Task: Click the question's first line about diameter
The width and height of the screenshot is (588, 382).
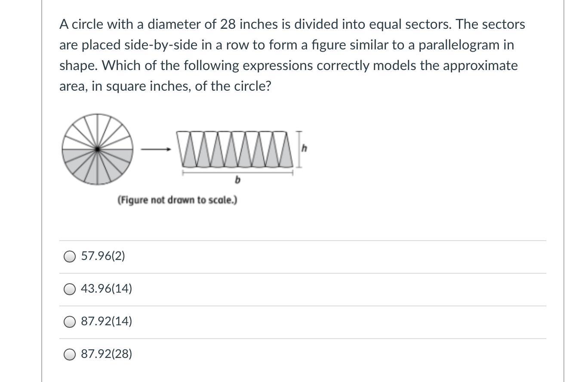Action: click(292, 24)
